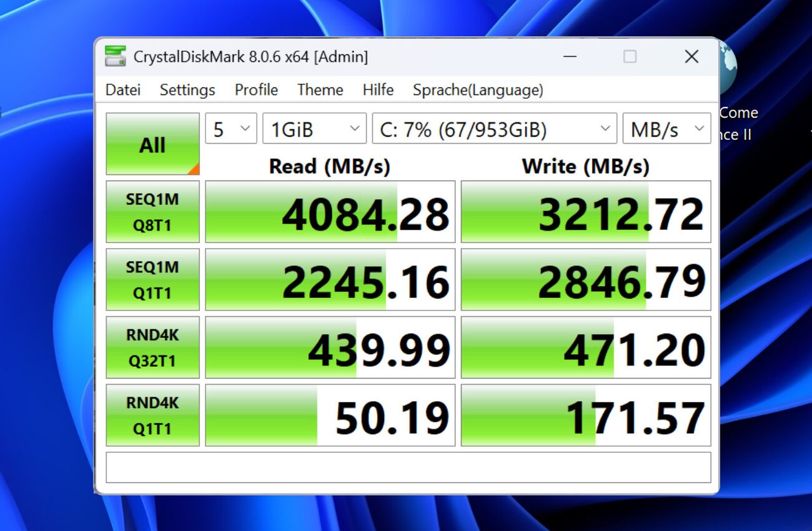The height and width of the screenshot is (531, 812).
Task: Click the 171.57 write result
Action: tap(586, 415)
